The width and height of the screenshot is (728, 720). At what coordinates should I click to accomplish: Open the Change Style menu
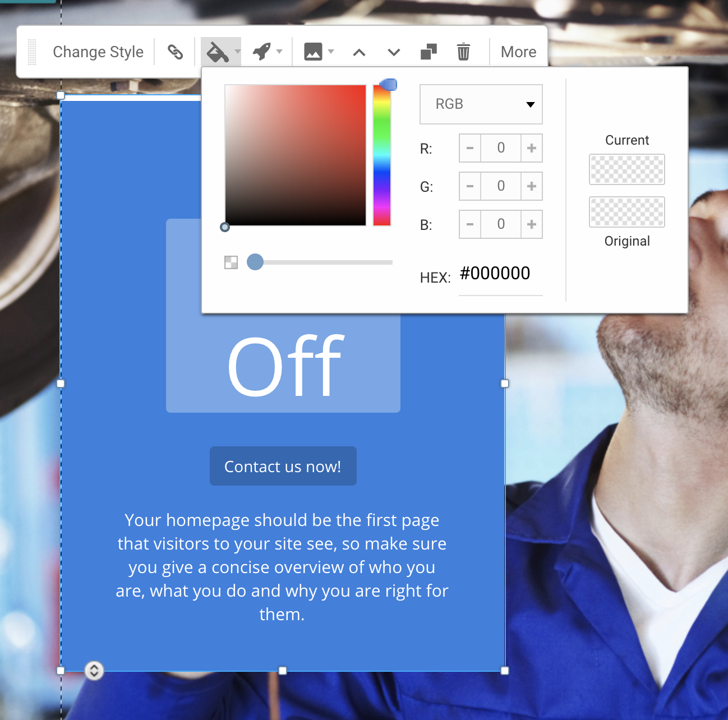98,52
